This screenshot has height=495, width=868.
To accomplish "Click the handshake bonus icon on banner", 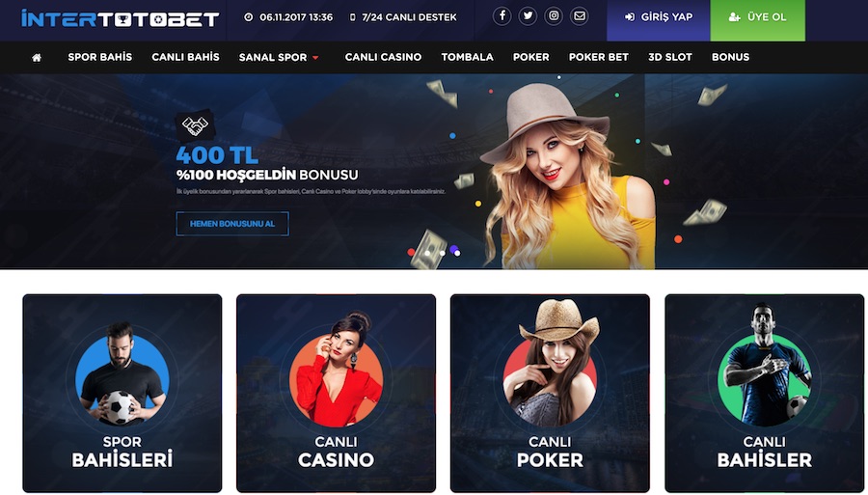I will [195, 125].
